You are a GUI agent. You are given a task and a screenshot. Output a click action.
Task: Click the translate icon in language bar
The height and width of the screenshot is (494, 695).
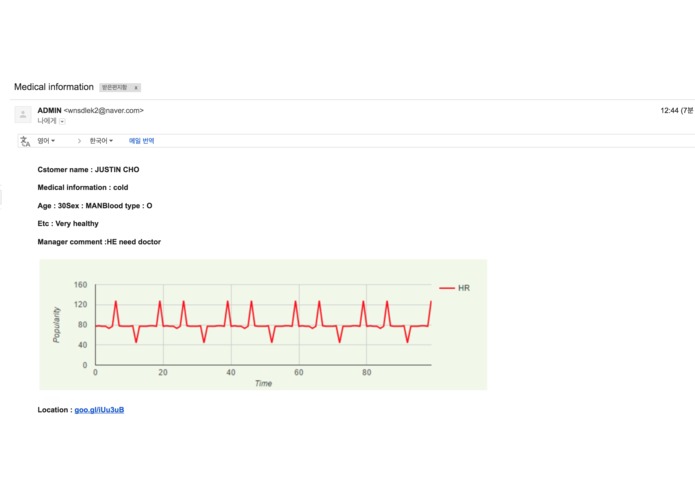(x=25, y=141)
